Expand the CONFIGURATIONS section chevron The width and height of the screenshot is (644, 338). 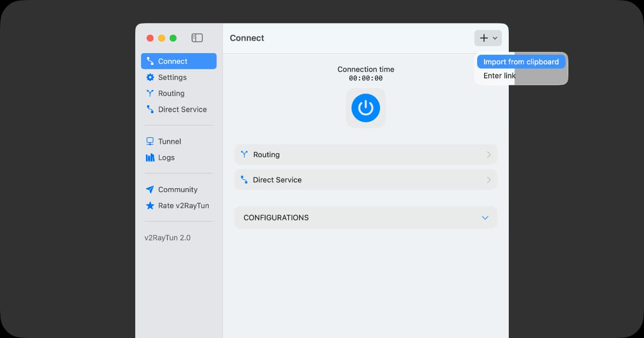(x=485, y=218)
